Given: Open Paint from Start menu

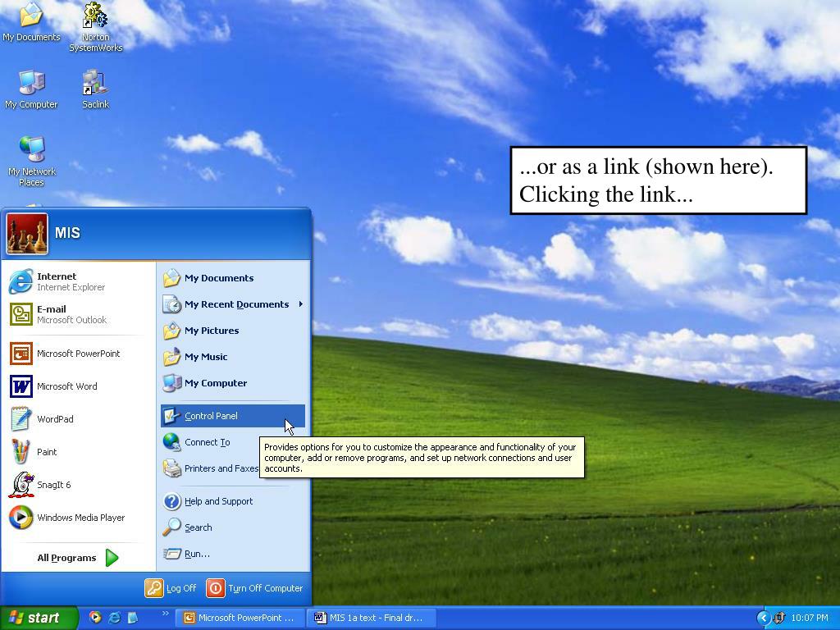Looking at the screenshot, I should point(78,452).
